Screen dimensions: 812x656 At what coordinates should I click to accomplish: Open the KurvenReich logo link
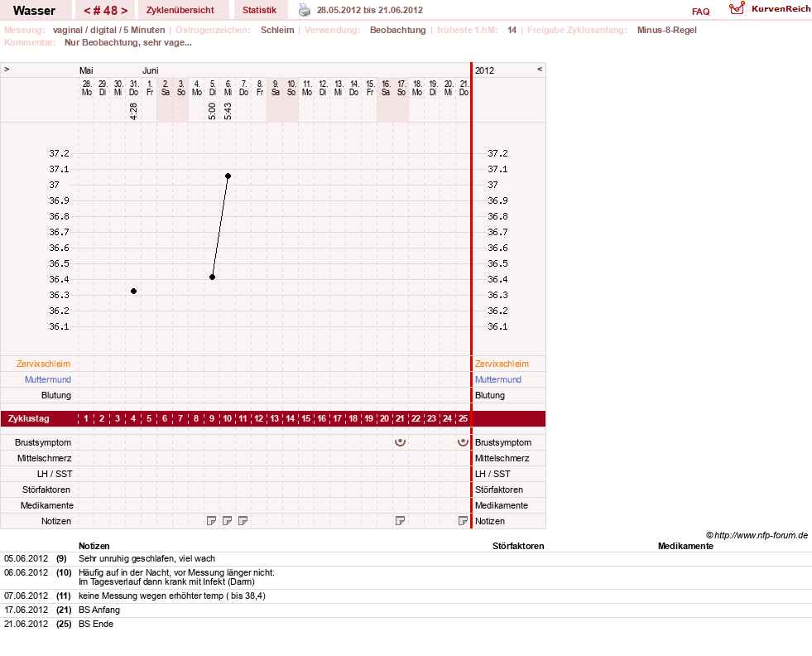coord(770,9)
